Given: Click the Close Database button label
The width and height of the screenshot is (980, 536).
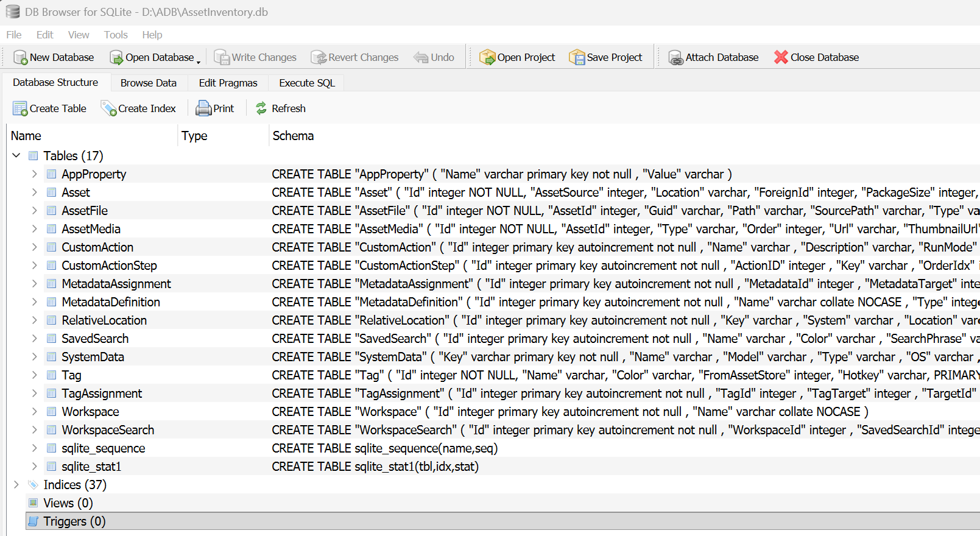Looking at the screenshot, I should (x=825, y=57).
